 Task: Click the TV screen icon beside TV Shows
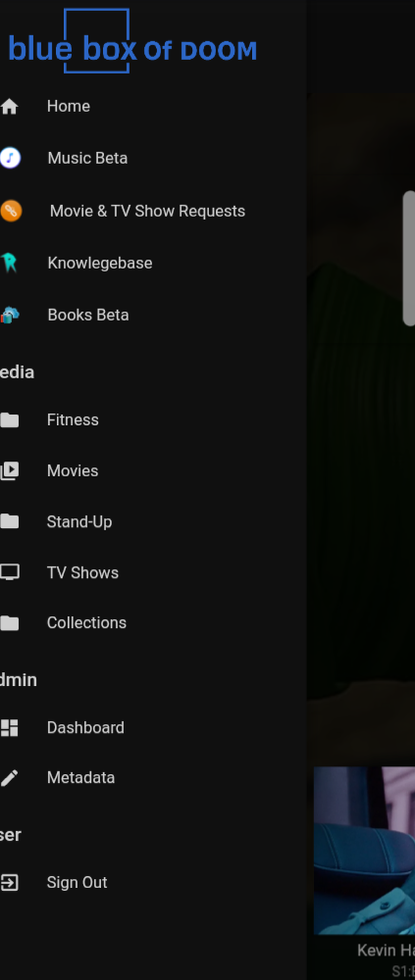click(x=10, y=572)
